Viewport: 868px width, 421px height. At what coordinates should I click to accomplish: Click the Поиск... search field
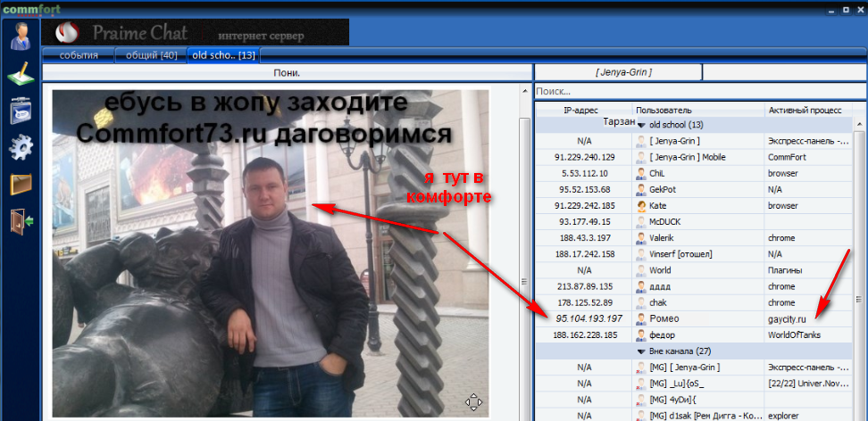tap(700, 91)
